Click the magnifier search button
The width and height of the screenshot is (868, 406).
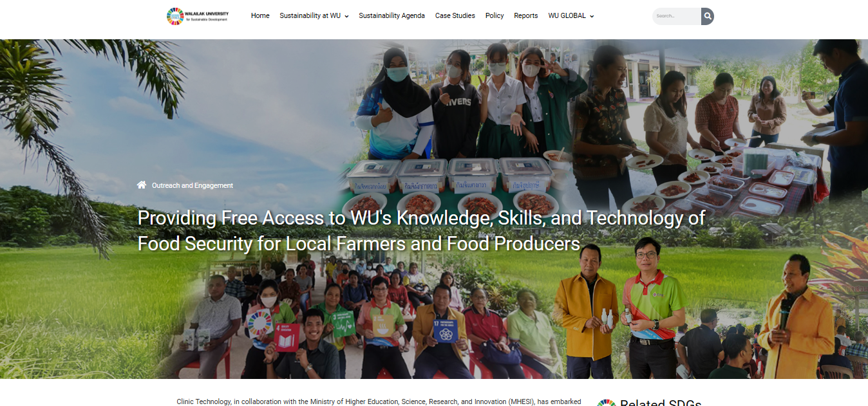707,16
